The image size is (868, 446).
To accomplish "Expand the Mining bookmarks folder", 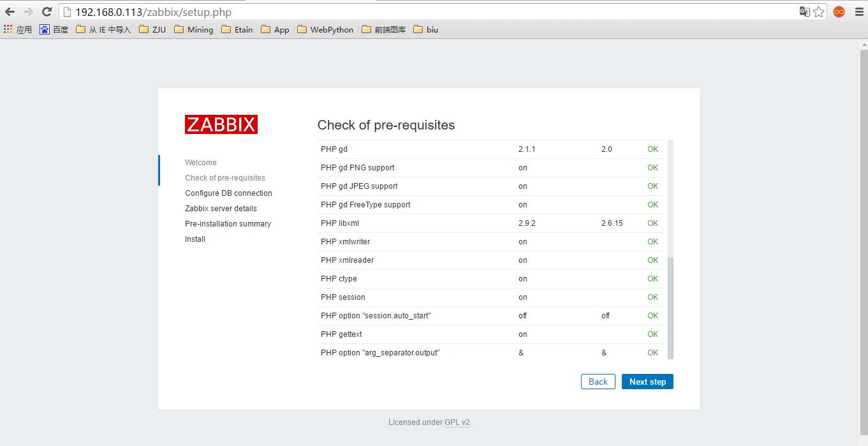I will 193,29.
